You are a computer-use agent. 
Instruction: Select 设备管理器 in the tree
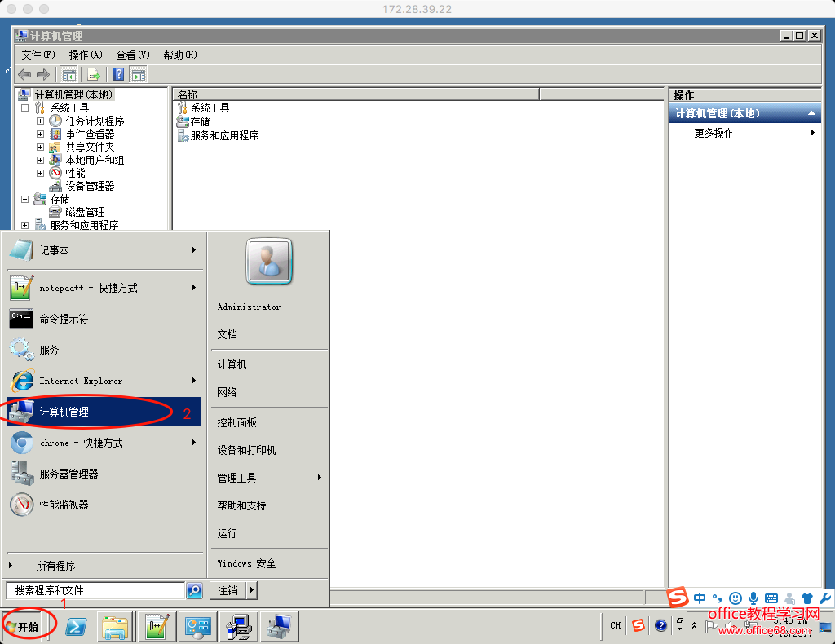click(x=90, y=186)
